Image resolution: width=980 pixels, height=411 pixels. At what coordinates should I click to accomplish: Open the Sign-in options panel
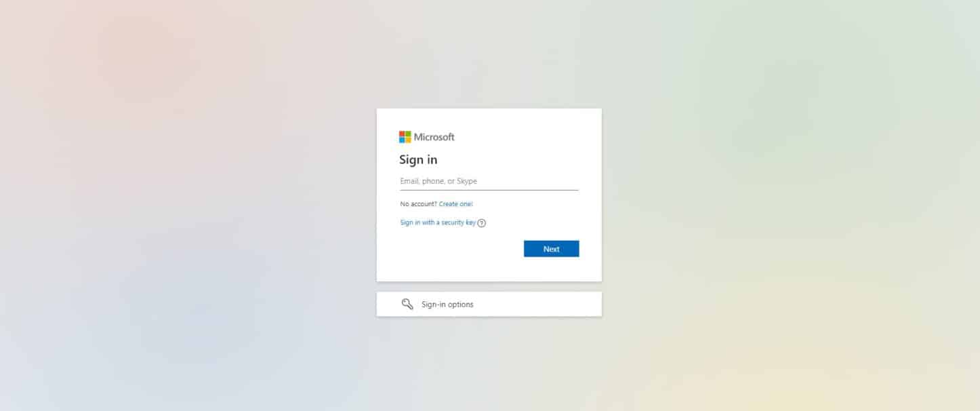coord(489,304)
